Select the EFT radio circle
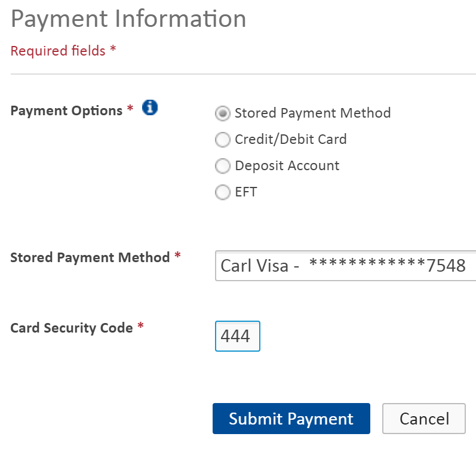This screenshot has width=476, height=452. coord(223,192)
